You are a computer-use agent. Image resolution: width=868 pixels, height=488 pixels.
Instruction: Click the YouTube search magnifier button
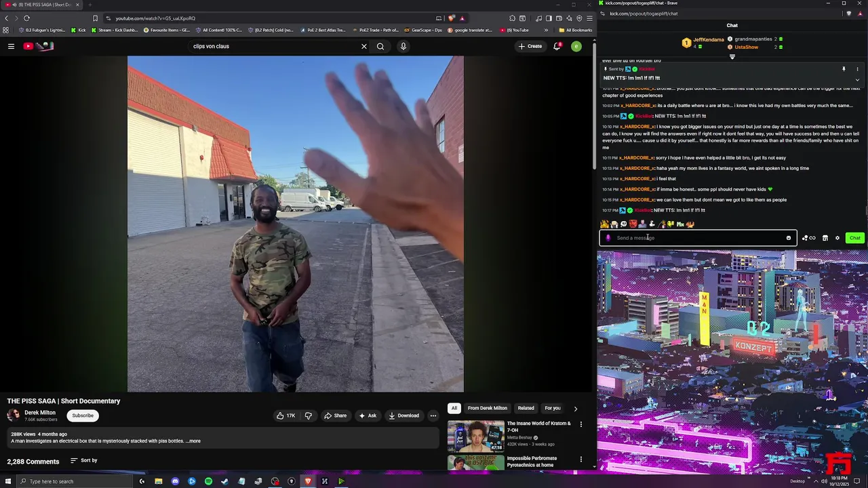click(x=380, y=46)
